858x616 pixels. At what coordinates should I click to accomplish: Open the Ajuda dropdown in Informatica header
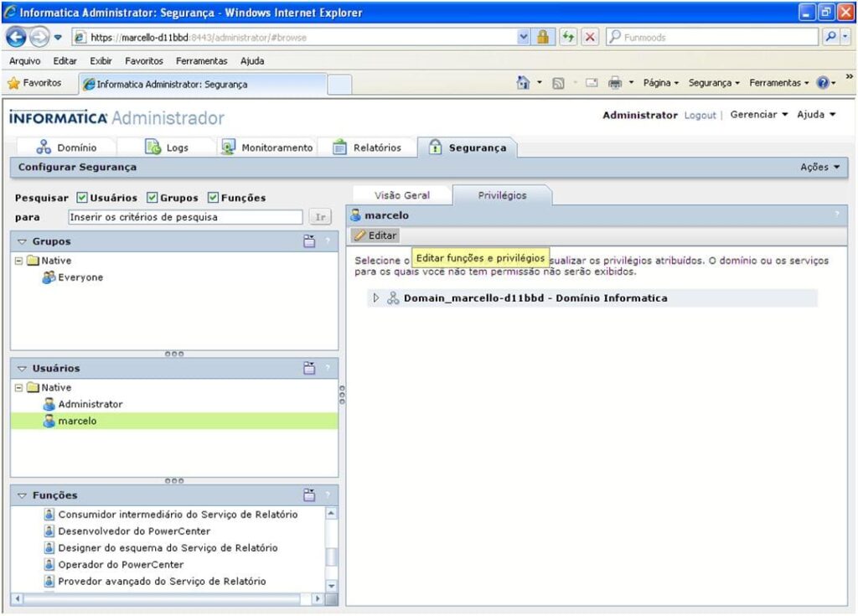pyautogui.click(x=816, y=115)
